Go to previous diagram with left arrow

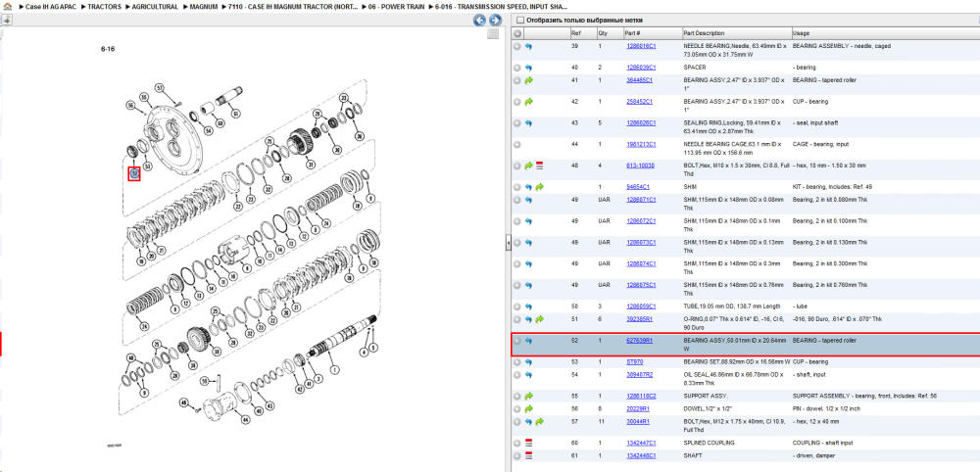click(479, 20)
